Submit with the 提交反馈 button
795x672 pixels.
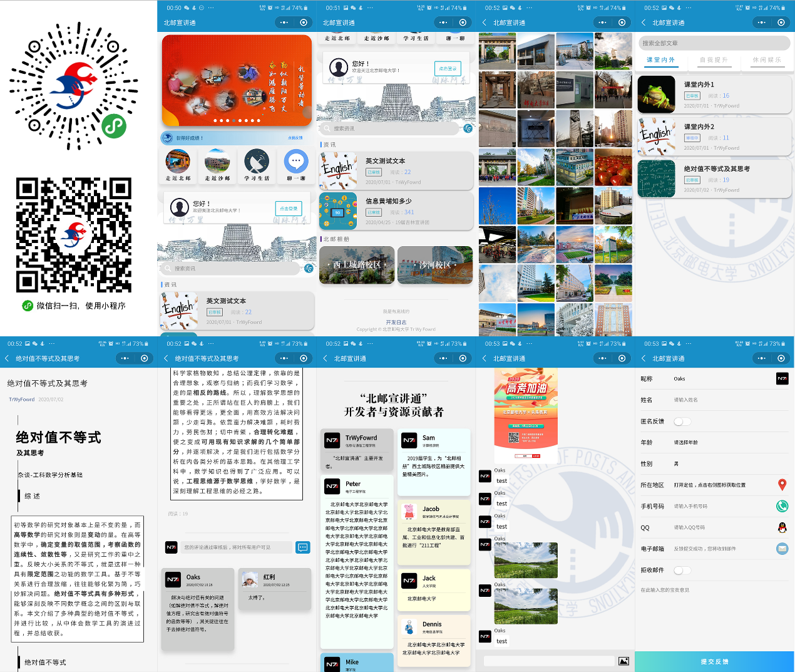715,661
